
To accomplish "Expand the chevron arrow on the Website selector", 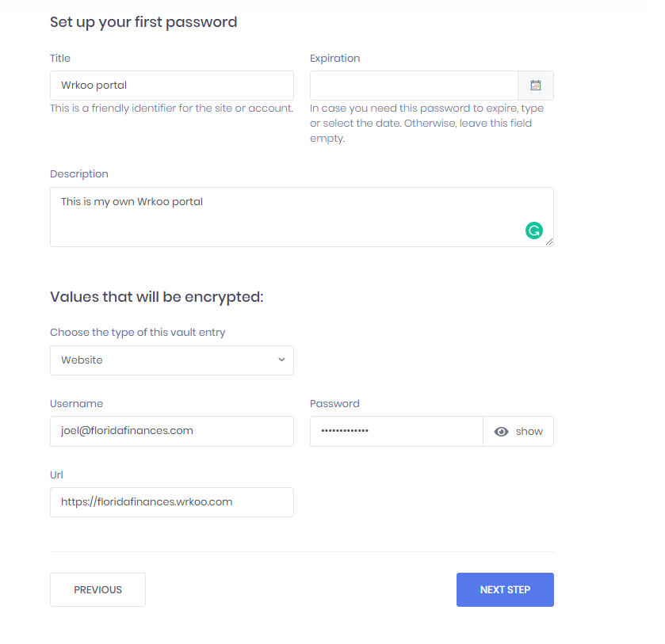I will click(x=281, y=360).
